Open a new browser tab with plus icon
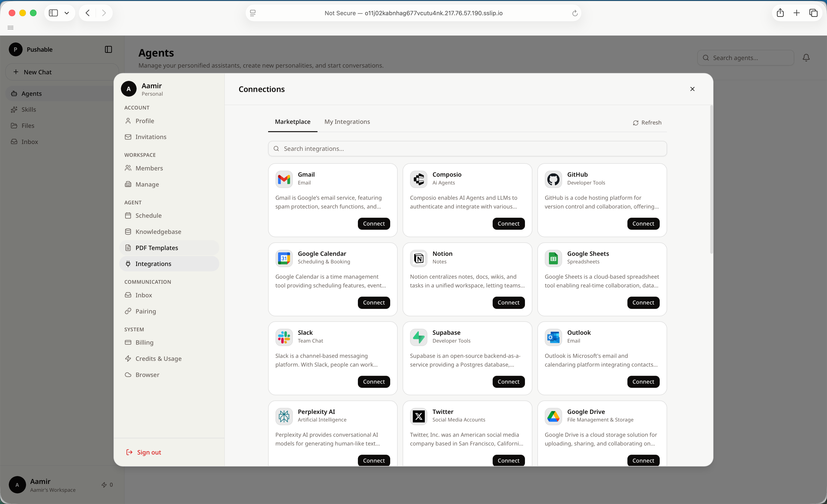This screenshot has width=827, height=504. [797, 13]
